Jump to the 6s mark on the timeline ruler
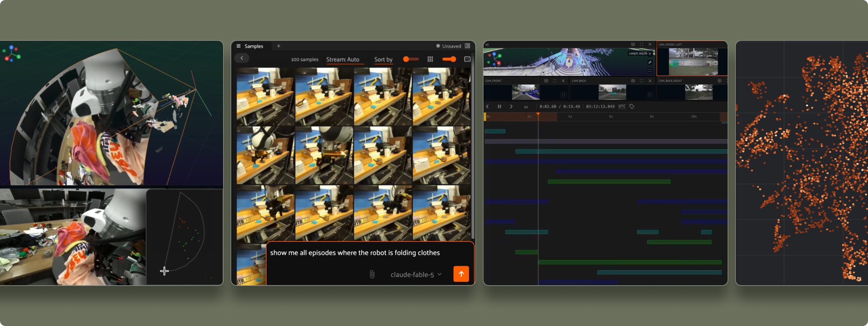The width and height of the screenshot is (868, 326). (x=611, y=117)
